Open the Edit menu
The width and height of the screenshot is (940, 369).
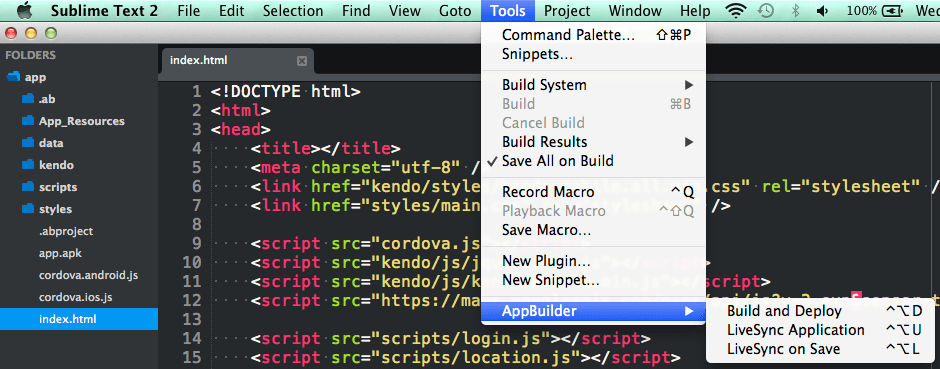[231, 11]
